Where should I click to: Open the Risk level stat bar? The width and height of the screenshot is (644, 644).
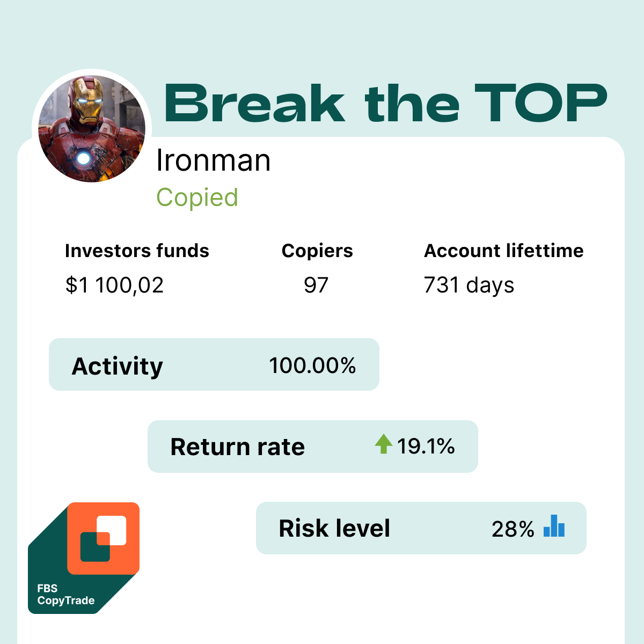421,528
